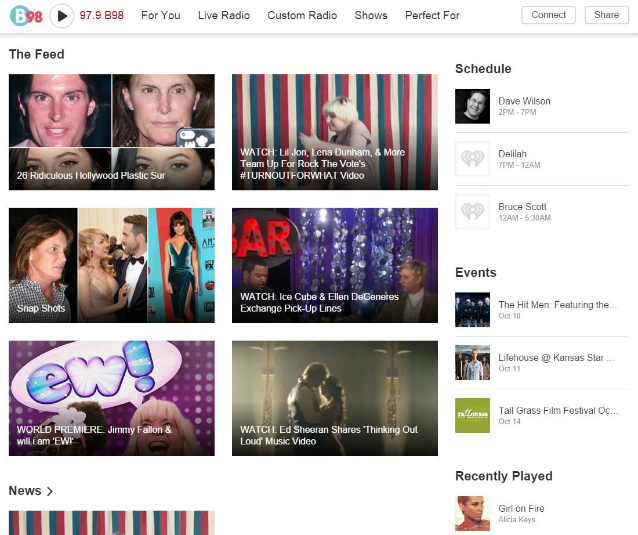
Task: Click the Bruce Scott show placeholder icon
Action: 472,212
